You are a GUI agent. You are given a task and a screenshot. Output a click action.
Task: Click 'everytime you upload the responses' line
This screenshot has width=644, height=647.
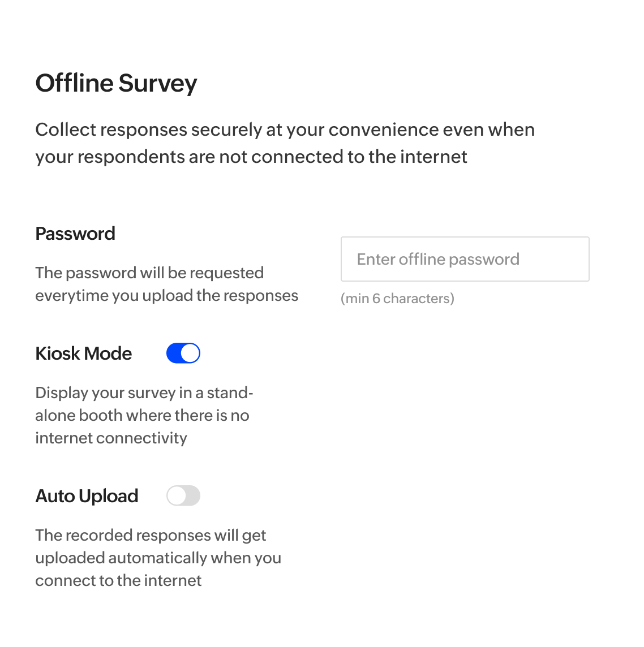point(166,295)
